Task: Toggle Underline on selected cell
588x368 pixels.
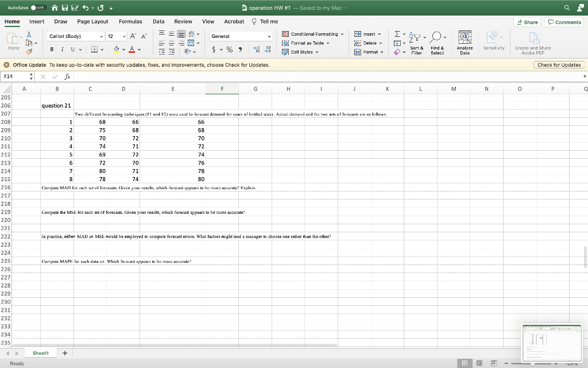Action: pos(71,49)
